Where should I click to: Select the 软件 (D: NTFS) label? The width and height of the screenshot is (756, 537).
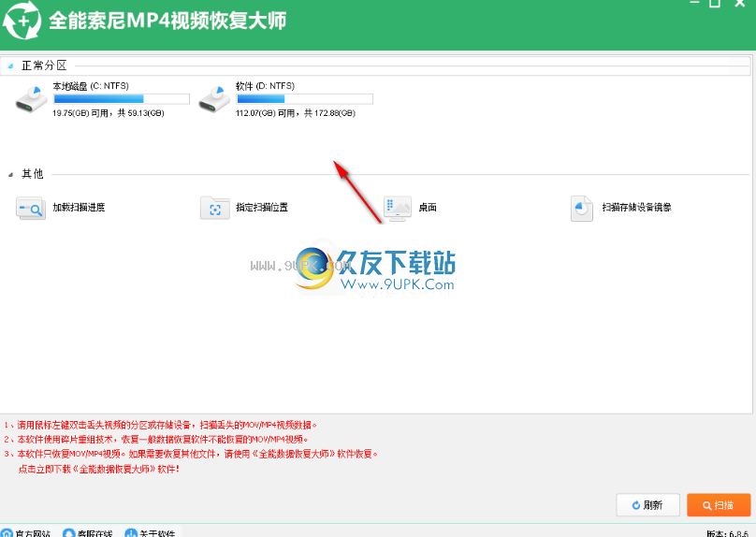pos(265,86)
